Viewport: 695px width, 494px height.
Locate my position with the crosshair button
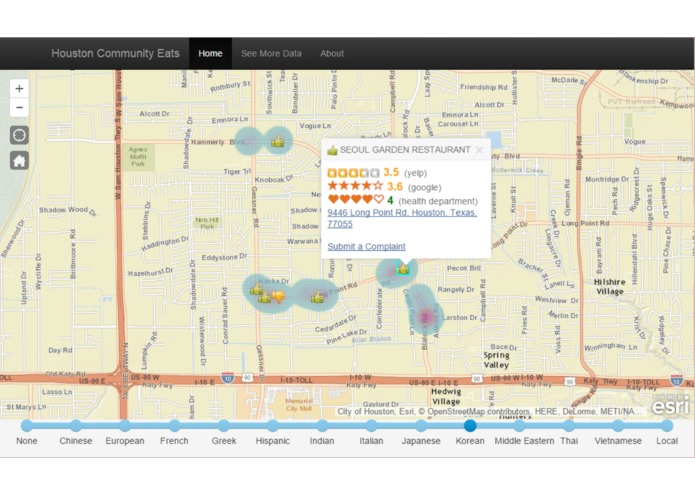(19, 135)
